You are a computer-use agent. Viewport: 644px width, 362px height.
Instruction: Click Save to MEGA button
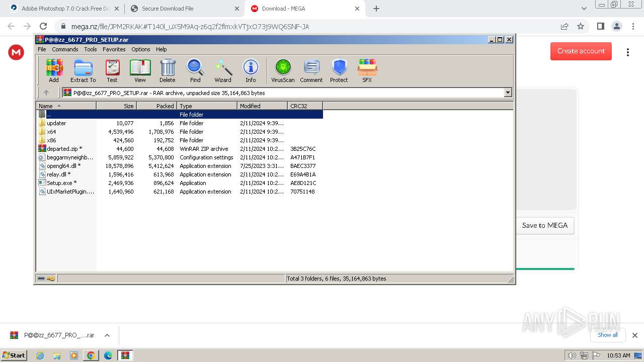coord(545,225)
